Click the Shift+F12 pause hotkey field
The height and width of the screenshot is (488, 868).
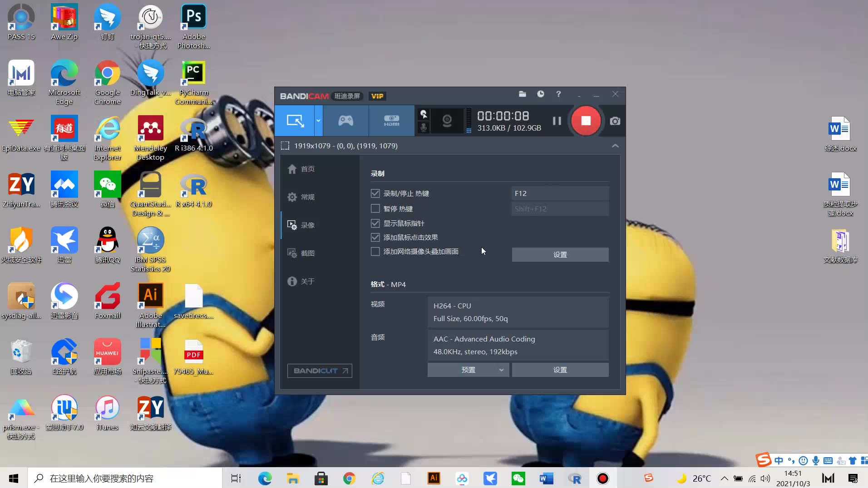[x=560, y=209]
